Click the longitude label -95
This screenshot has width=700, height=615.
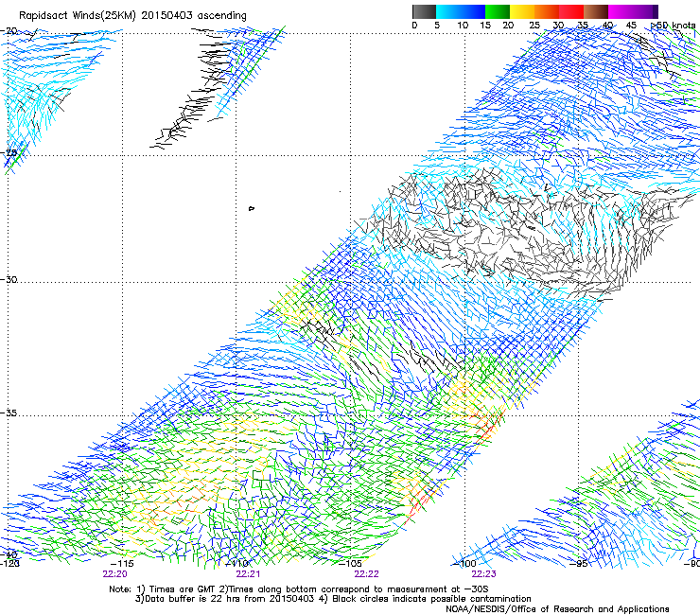point(579,564)
